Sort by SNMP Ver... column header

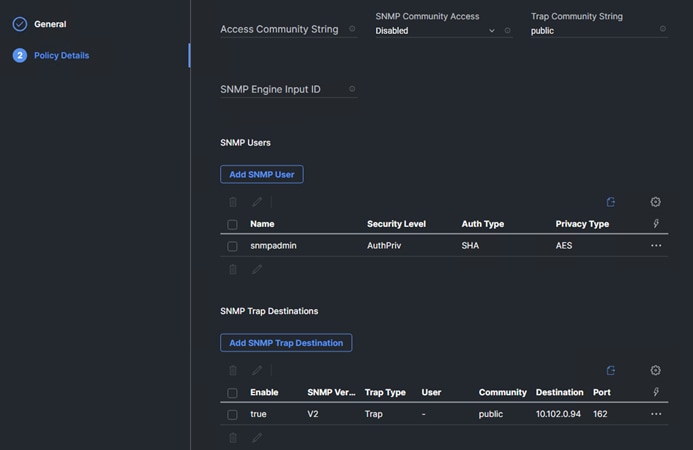(x=331, y=392)
